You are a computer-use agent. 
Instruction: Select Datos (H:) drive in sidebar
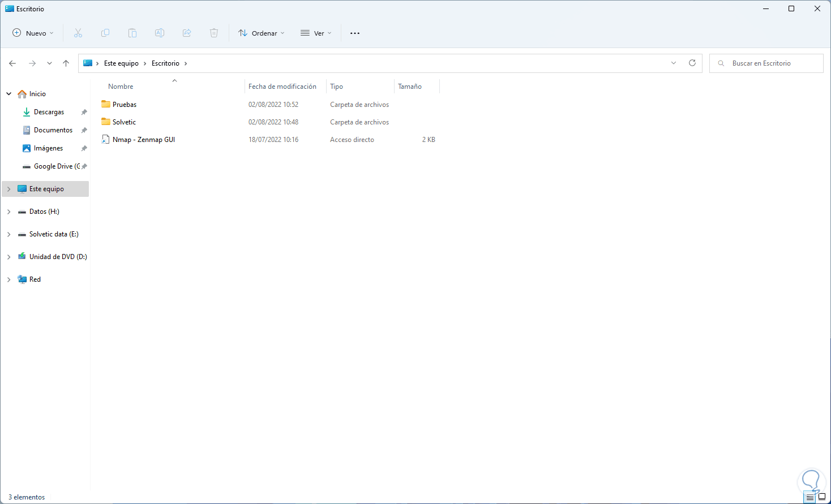point(44,212)
